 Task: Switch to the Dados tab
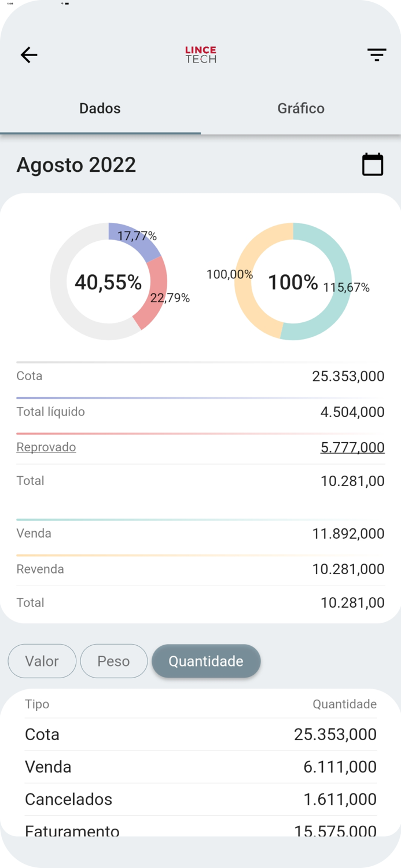click(x=100, y=109)
